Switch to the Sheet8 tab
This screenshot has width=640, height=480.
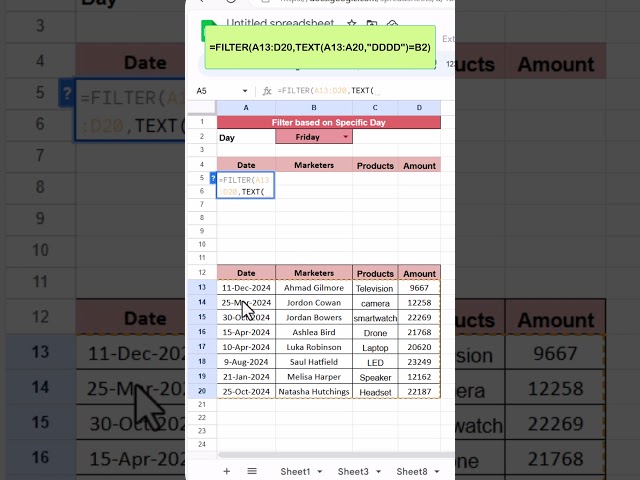click(x=412, y=472)
